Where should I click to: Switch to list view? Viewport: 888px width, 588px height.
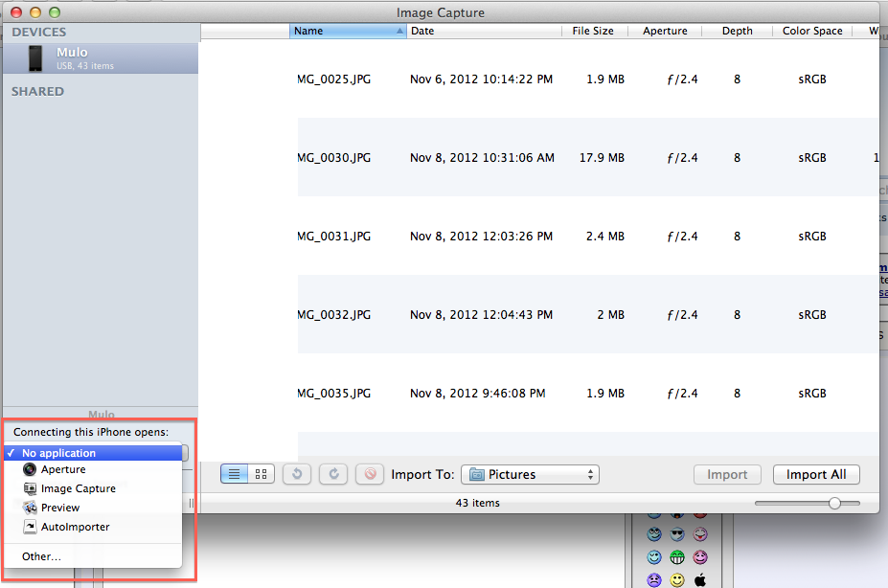pos(234,474)
